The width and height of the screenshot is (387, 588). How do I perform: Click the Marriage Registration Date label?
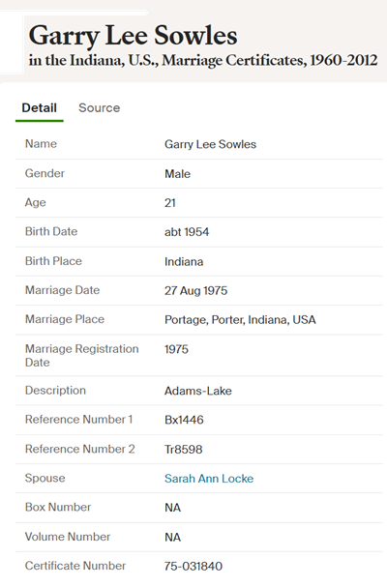coord(81,356)
